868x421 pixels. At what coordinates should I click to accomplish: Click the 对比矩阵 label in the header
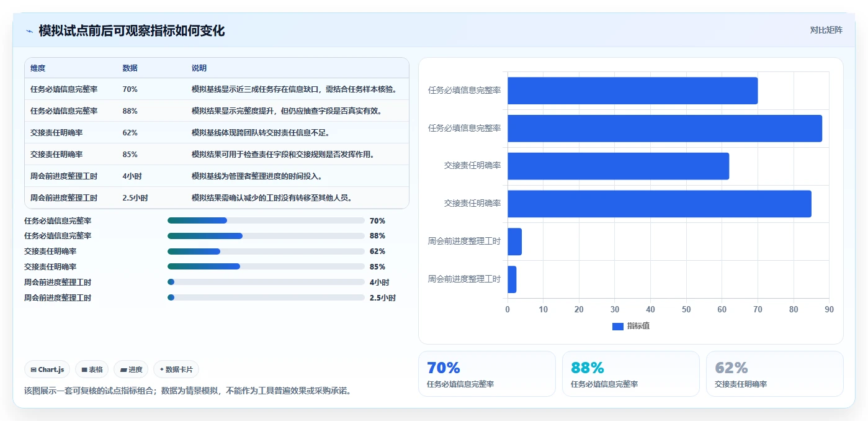(x=826, y=30)
